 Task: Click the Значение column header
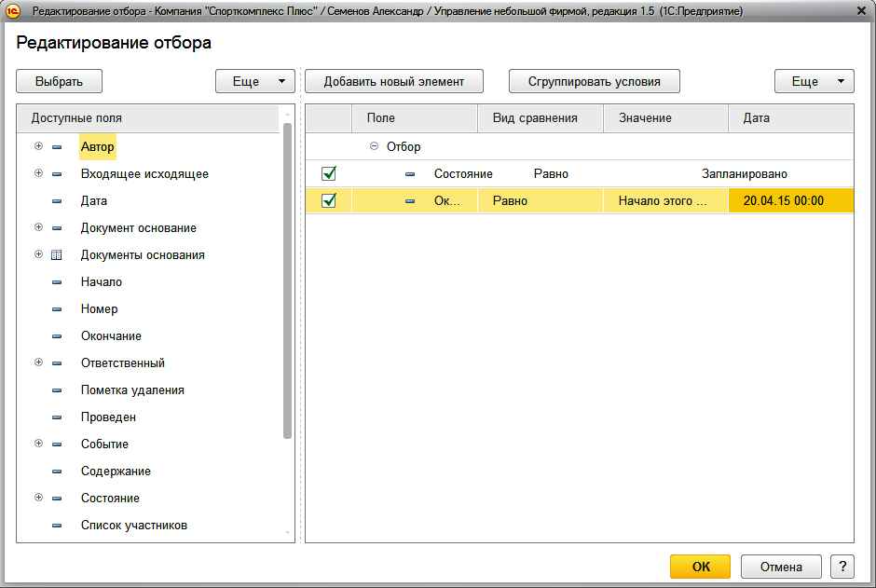click(666, 118)
